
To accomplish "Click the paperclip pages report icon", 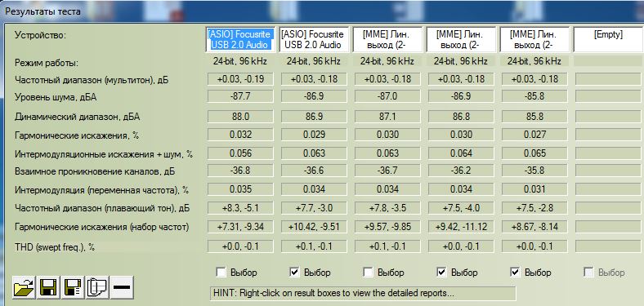I will (97, 287).
